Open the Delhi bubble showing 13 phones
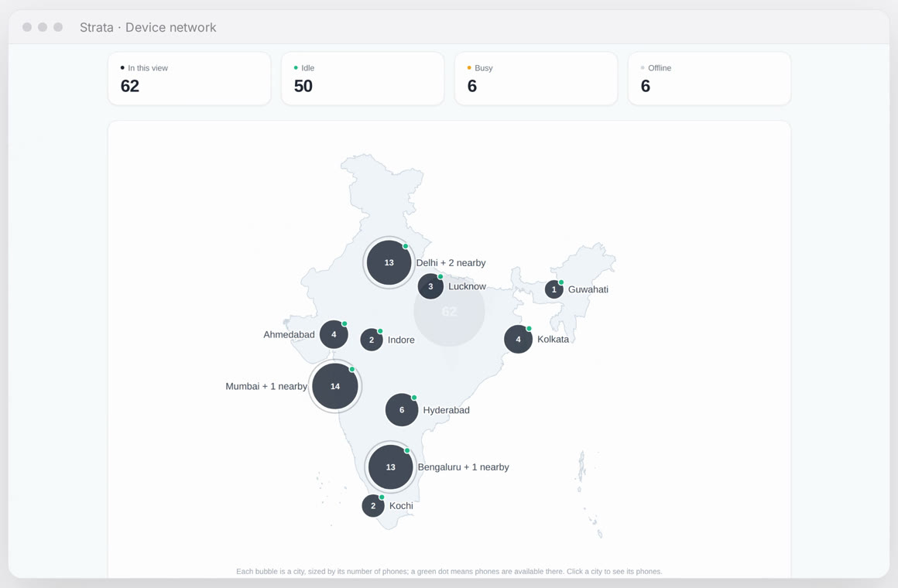 click(x=389, y=263)
